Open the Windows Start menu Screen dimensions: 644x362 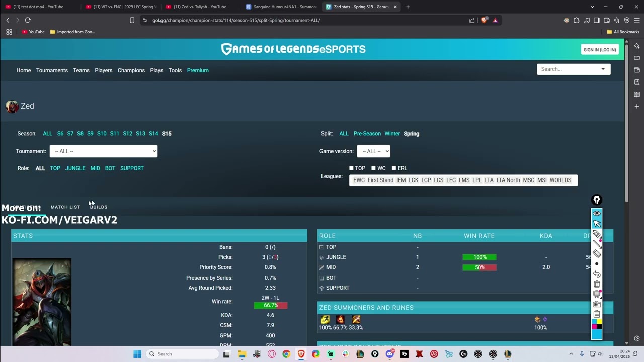(137, 354)
